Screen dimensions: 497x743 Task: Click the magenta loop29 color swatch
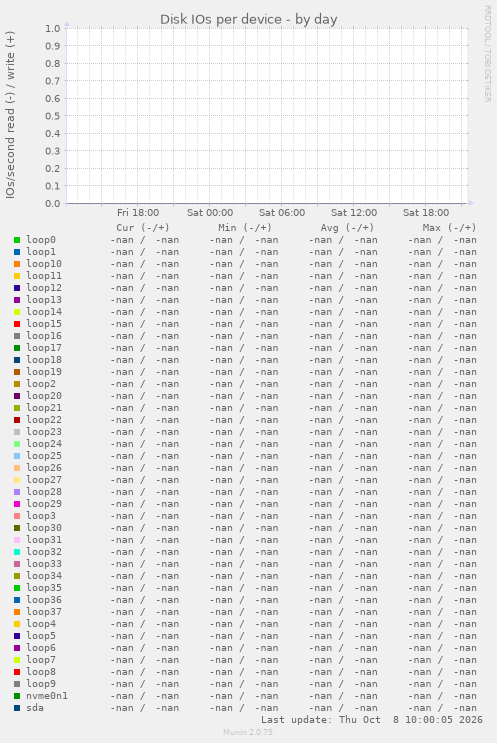pyautogui.click(x=17, y=504)
